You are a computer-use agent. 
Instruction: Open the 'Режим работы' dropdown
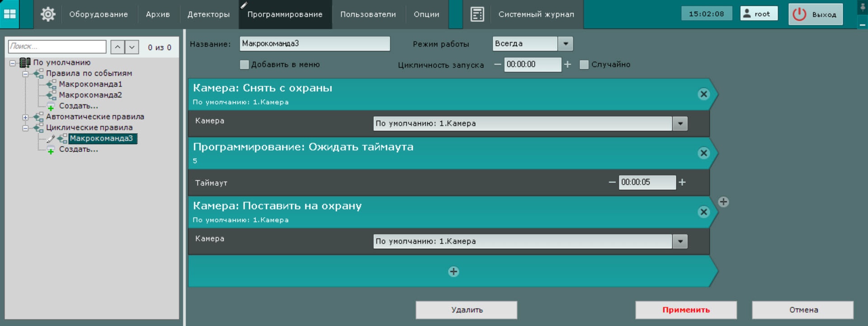coord(565,44)
